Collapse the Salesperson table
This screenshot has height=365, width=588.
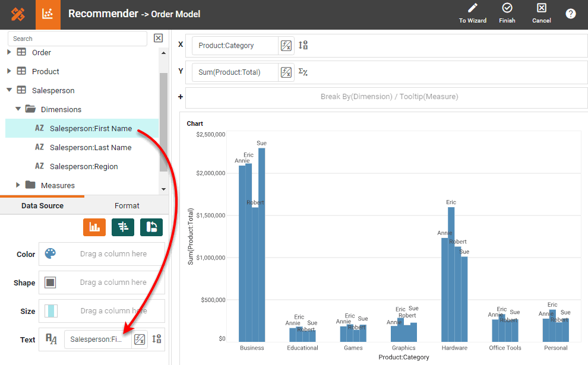(x=8, y=90)
